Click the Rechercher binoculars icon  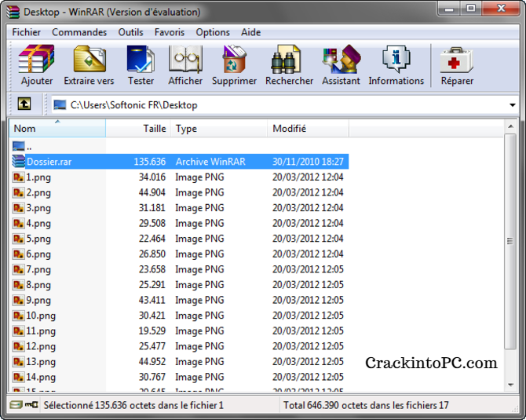(286, 60)
